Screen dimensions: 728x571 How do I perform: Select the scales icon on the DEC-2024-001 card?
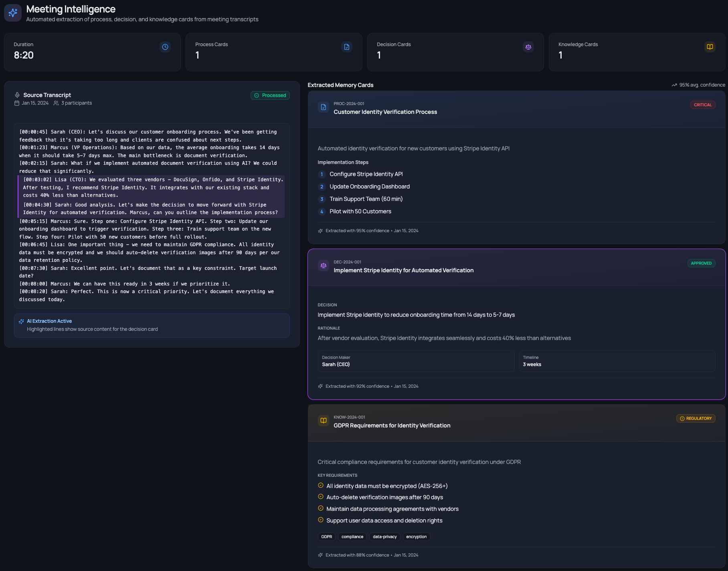323,265
